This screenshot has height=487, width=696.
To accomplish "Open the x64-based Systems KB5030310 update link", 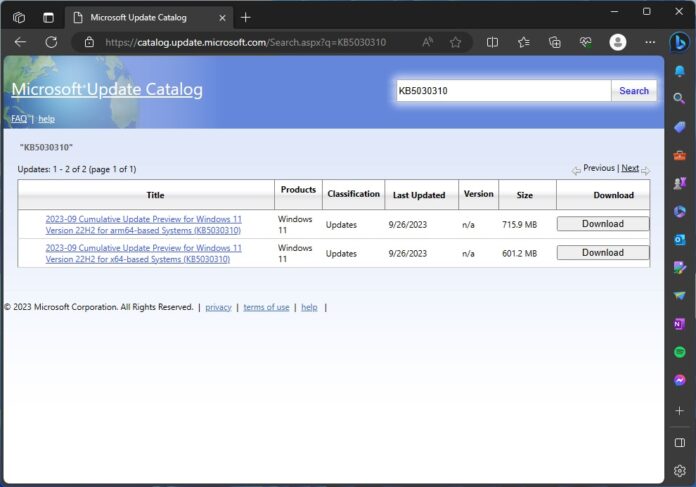I will pos(143,253).
